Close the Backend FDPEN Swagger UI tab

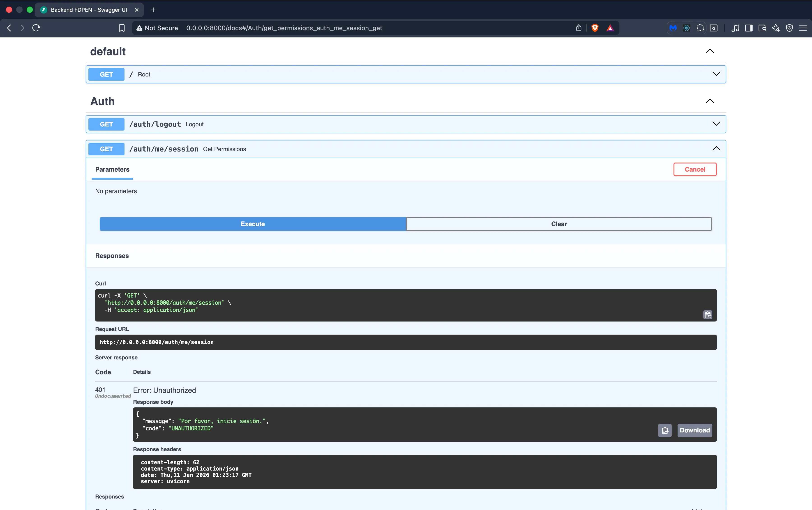pyautogui.click(x=136, y=10)
